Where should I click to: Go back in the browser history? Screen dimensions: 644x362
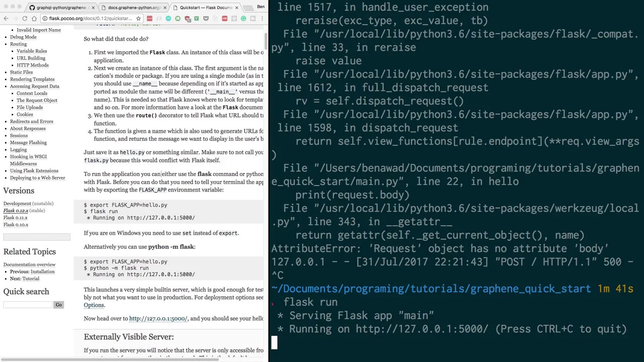coord(6,19)
